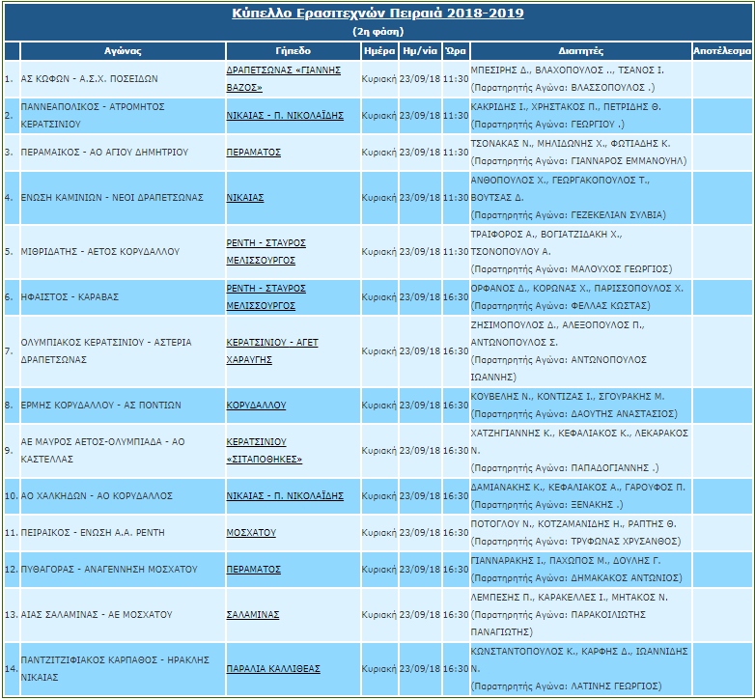Screen dimensions: 755x700
Task: Click the ΚΟΡΥΔΑΛΛΟΥ stadium link
Action: click(256, 406)
